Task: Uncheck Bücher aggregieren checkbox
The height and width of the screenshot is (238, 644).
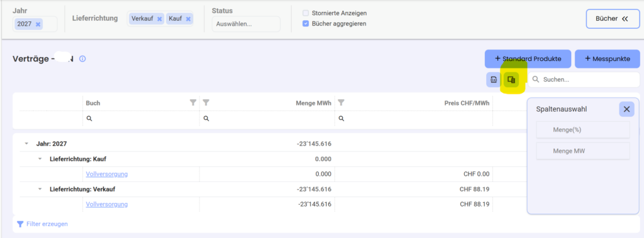Action: (306, 24)
